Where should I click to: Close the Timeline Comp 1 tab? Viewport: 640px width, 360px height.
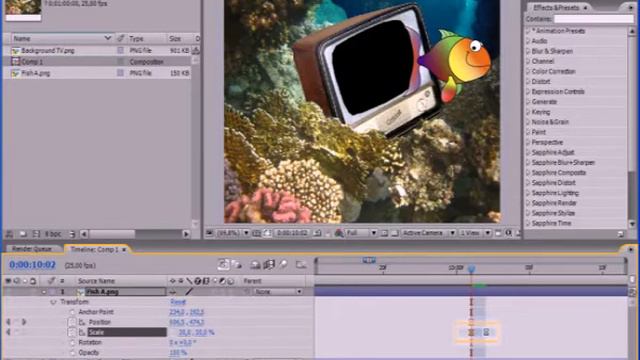(124, 249)
